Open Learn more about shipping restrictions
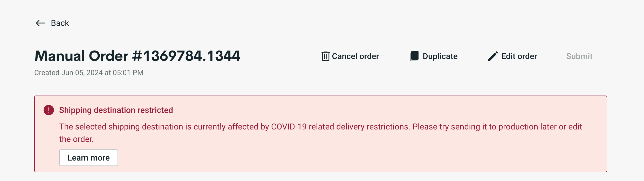Image resolution: width=644 pixels, height=181 pixels. [x=88, y=158]
